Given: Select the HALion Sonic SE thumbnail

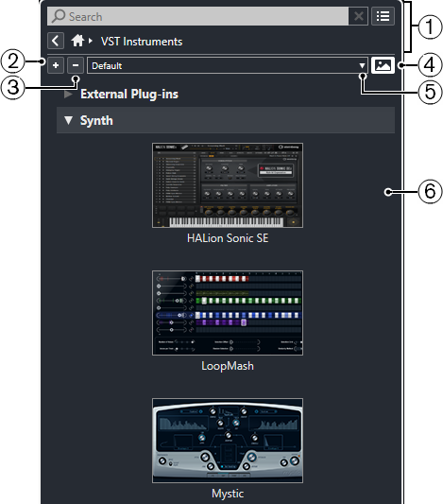Looking at the screenshot, I should tap(228, 185).
